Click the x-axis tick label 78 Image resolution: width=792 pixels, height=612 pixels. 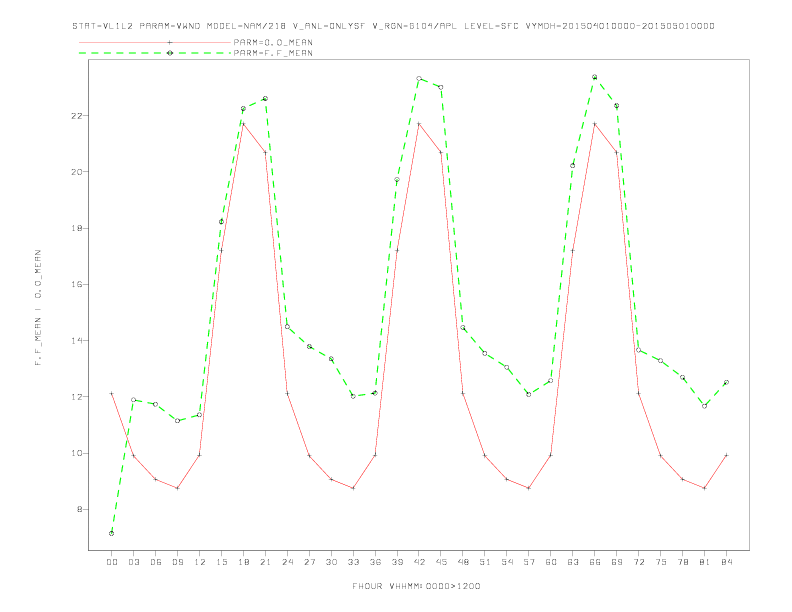pos(683,562)
